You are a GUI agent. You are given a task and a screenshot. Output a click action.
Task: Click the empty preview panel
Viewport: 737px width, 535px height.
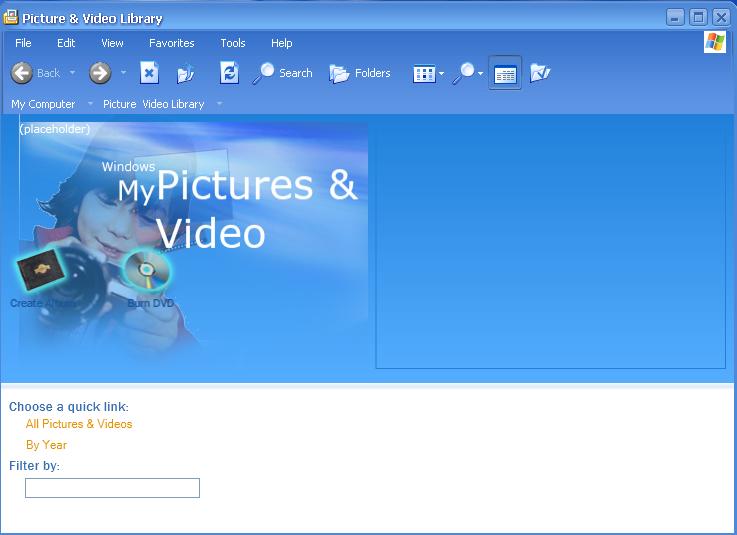click(550, 244)
